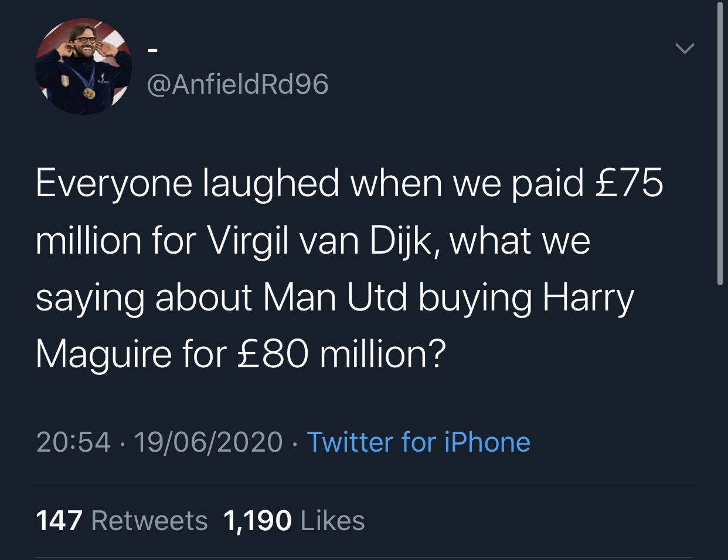Image resolution: width=728 pixels, height=560 pixels.
Task: Click the profile avatar picture
Action: pos(83,66)
